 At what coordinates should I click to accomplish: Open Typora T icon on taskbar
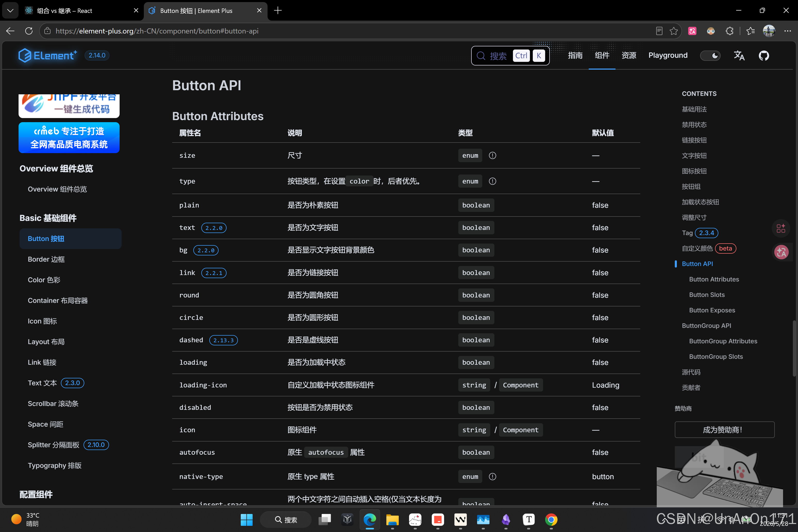tap(528, 519)
